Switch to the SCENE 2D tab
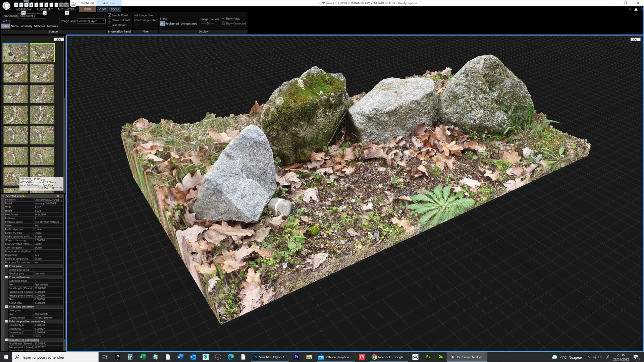This screenshot has height=362, width=644. click(x=87, y=3)
